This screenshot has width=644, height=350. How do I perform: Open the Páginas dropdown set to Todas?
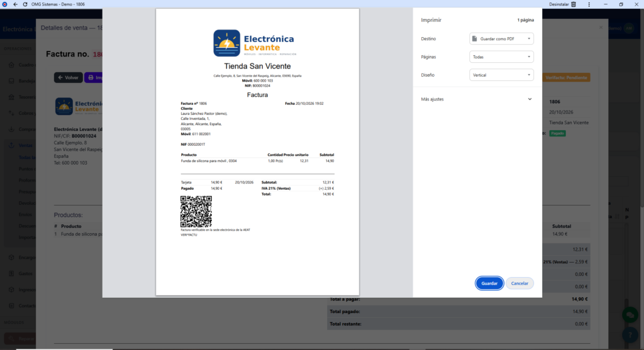click(501, 57)
